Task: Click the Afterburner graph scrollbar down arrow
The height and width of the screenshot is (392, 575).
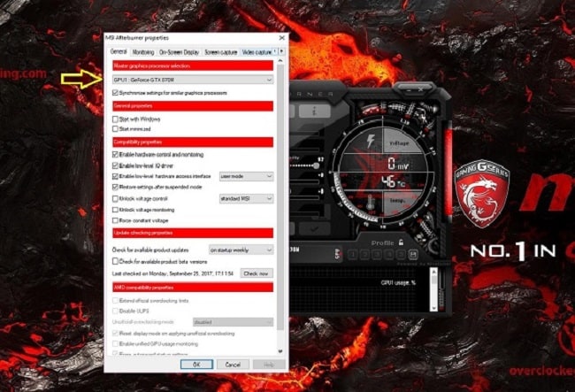Action: 433,308
